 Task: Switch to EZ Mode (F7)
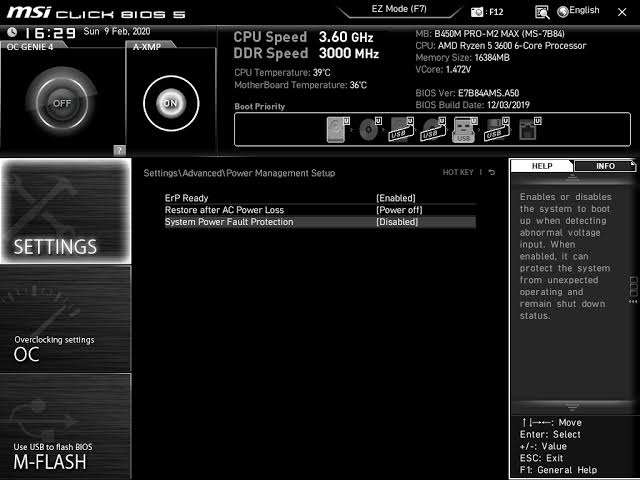click(x=399, y=9)
